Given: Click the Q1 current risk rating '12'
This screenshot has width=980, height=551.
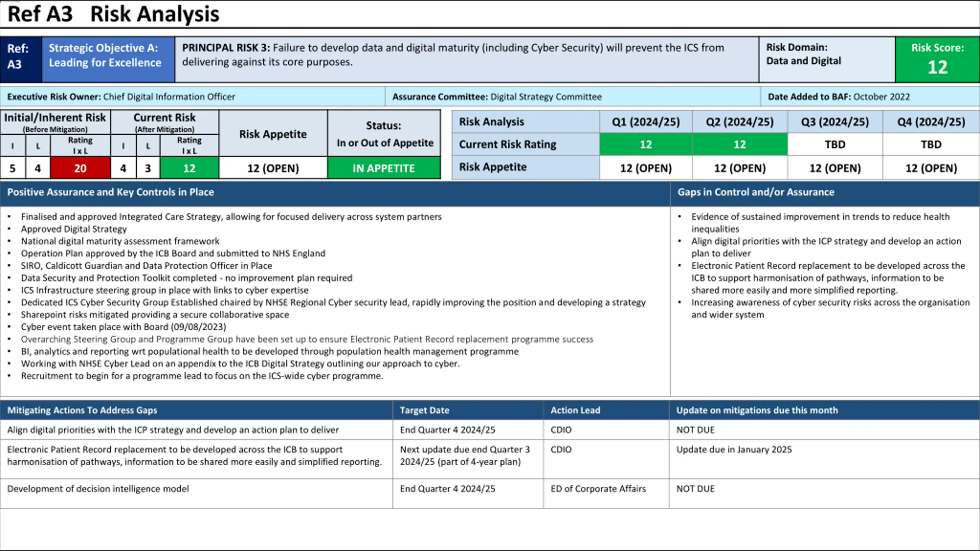Looking at the screenshot, I should [x=646, y=144].
